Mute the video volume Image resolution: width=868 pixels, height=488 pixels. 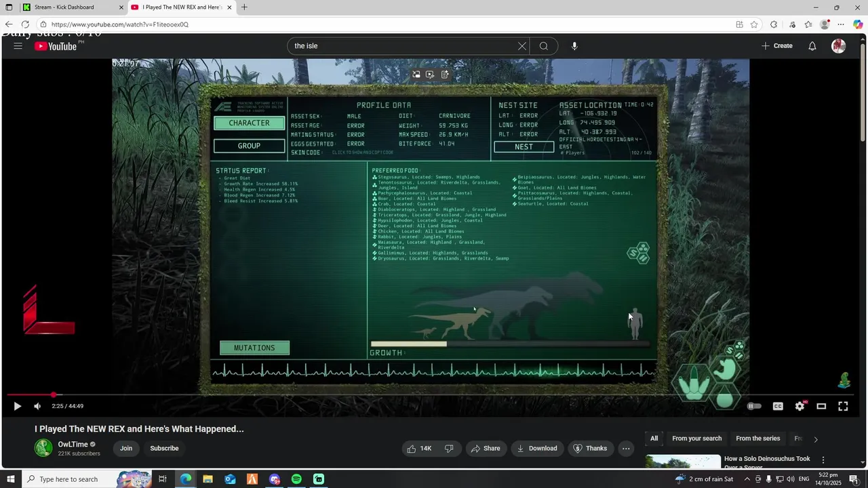click(37, 406)
